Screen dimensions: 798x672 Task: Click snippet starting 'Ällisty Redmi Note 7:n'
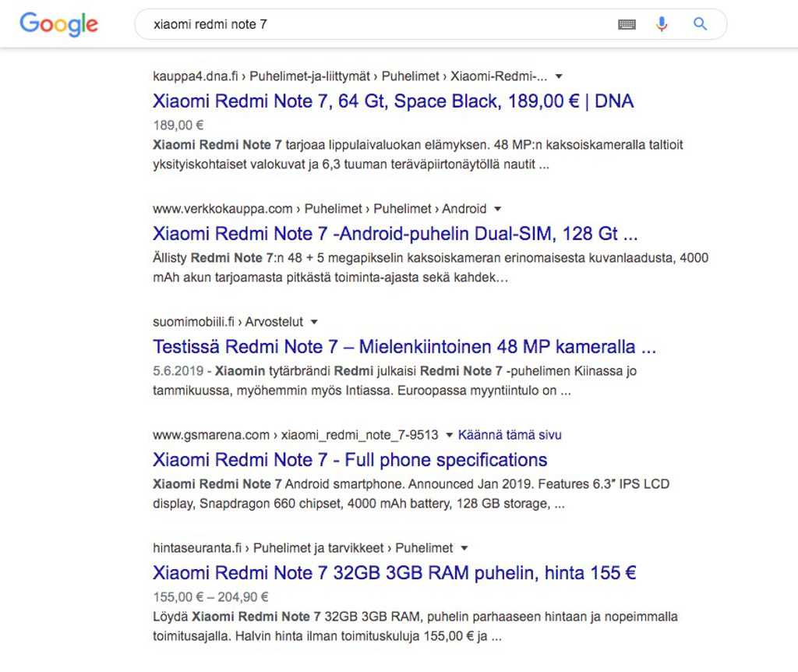(x=430, y=267)
